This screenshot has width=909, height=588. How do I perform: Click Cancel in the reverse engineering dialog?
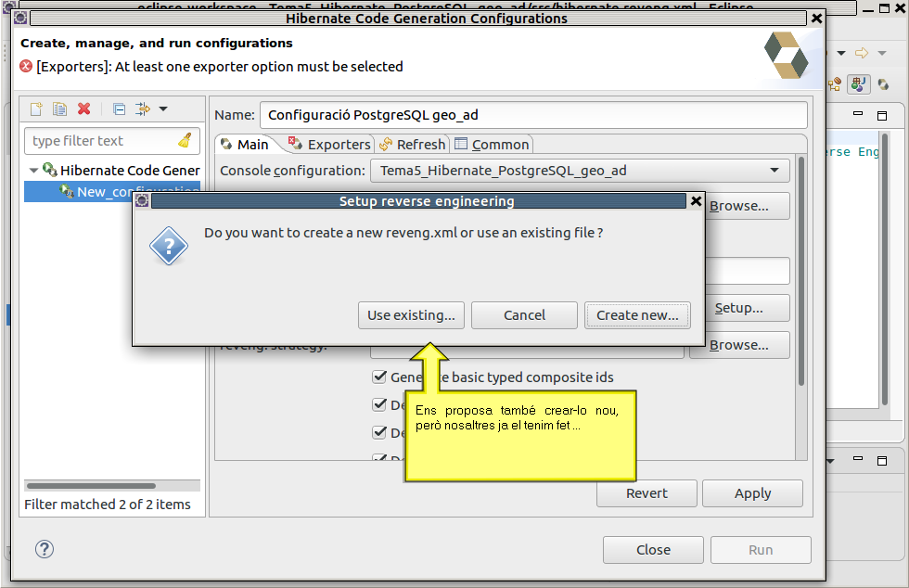[524, 315]
